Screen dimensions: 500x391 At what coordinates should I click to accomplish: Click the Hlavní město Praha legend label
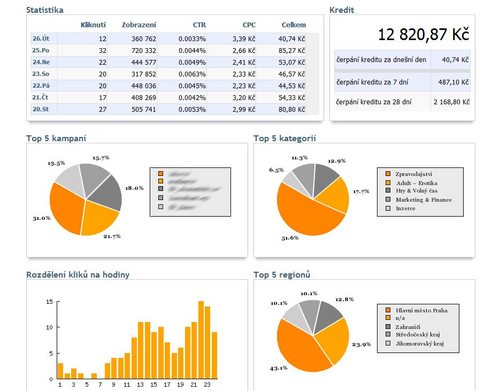coord(421,310)
